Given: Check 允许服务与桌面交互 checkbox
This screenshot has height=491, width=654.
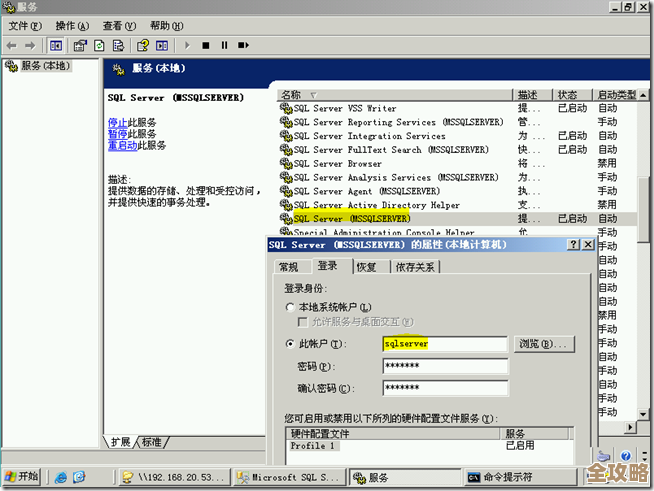Looking at the screenshot, I should [x=303, y=322].
